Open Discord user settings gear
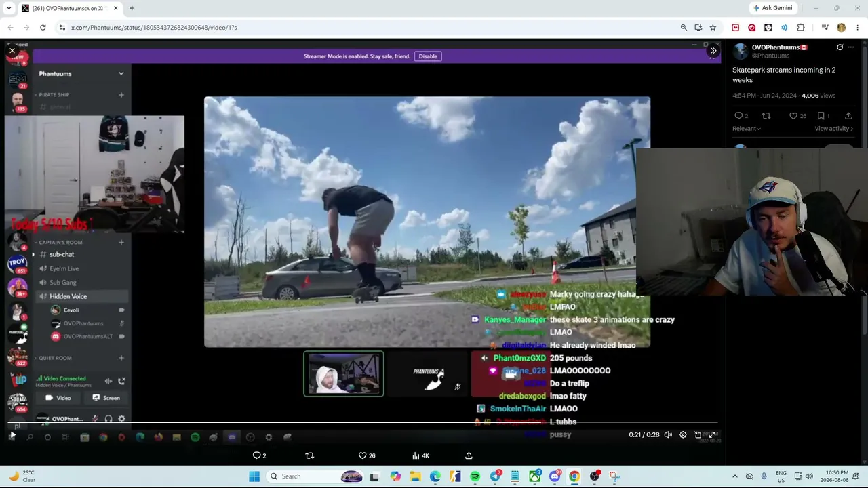This screenshot has height=488, width=868. click(x=121, y=419)
